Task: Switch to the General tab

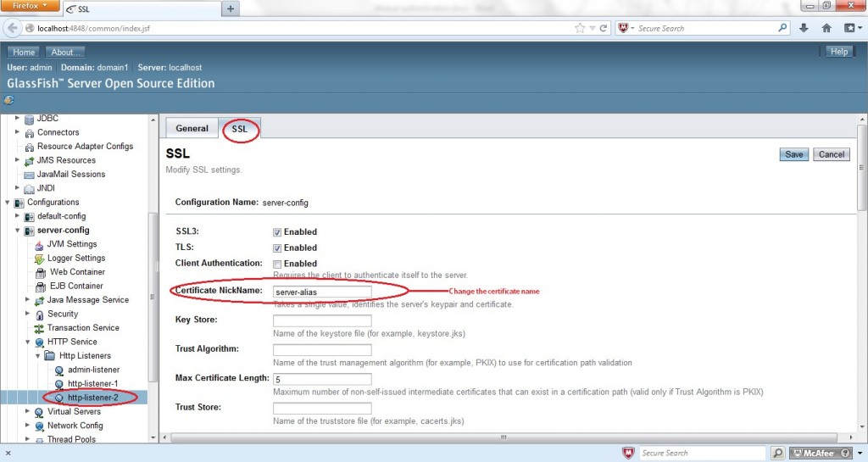Action: coord(192,128)
